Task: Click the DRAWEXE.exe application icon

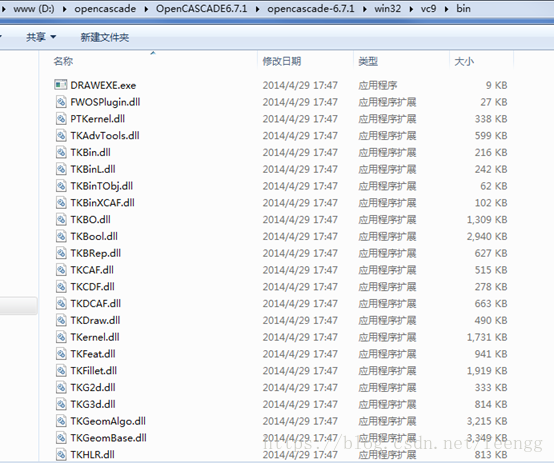Action: click(x=60, y=85)
